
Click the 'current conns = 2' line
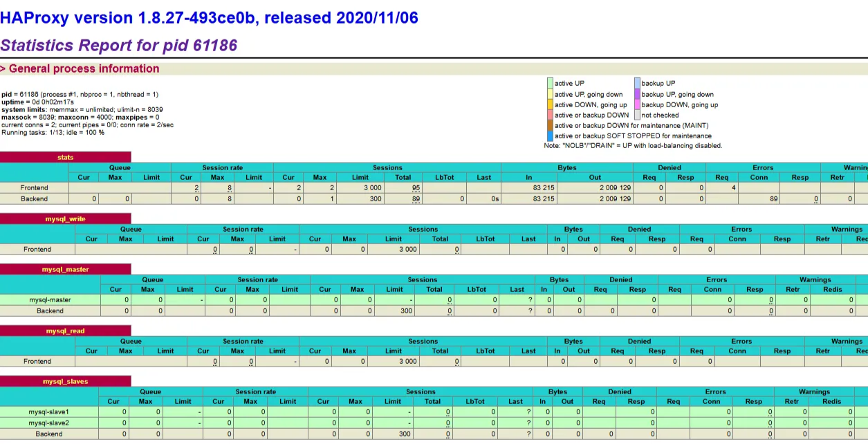point(87,124)
